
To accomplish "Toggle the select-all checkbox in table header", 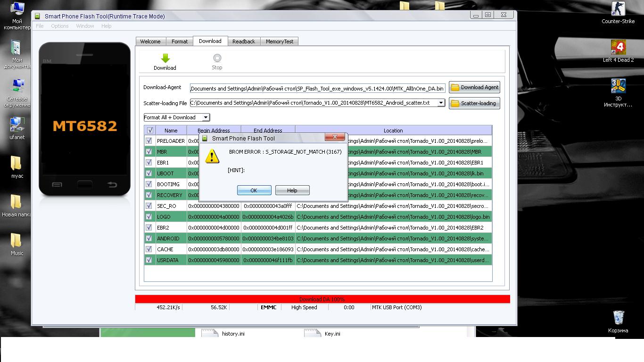I will [150, 131].
